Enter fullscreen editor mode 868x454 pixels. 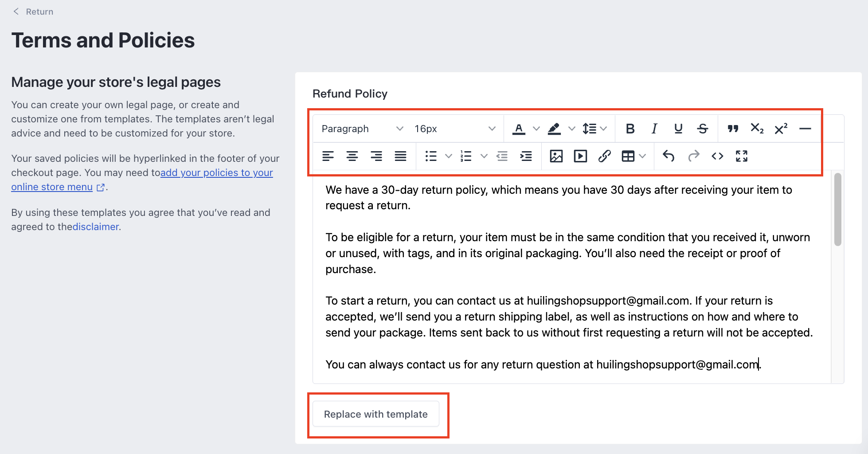[741, 156]
